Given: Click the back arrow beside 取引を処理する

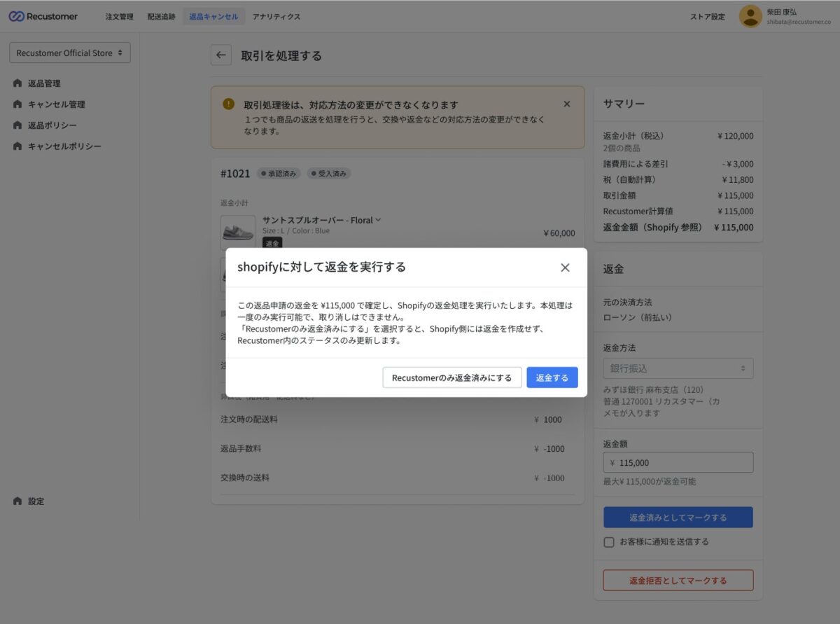Looking at the screenshot, I should (220, 55).
